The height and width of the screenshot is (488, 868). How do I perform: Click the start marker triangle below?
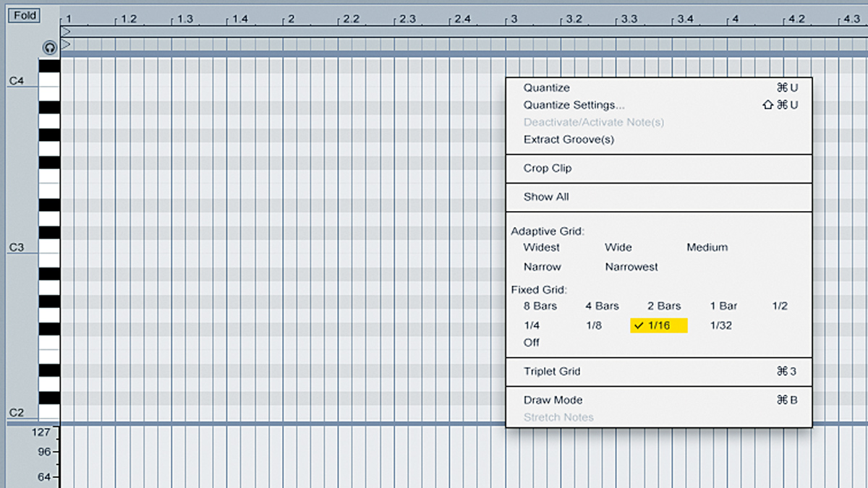[66, 45]
